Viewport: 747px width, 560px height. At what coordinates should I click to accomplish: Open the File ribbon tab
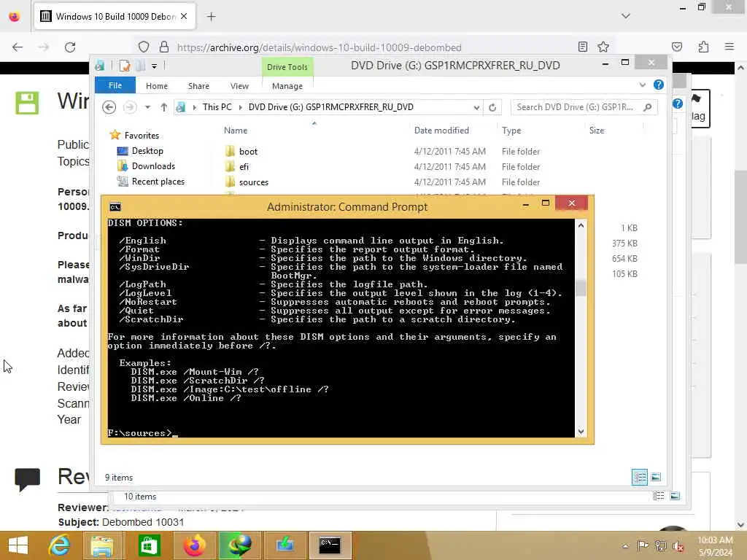pos(115,86)
